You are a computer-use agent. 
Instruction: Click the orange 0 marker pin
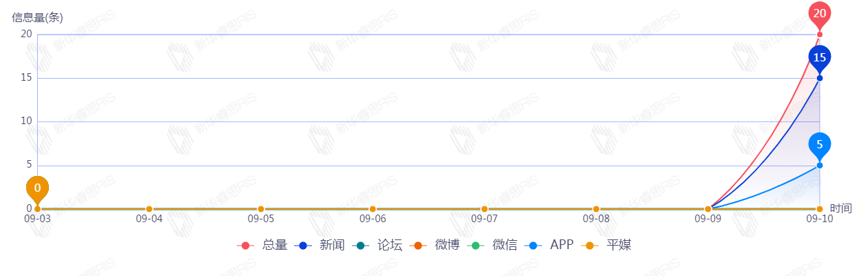tap(38, 188)
